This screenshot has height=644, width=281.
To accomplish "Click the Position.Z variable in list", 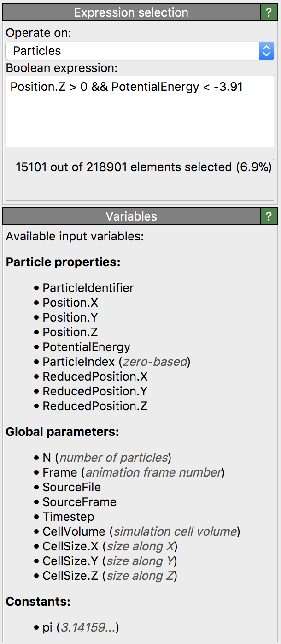I will point(70,332).
